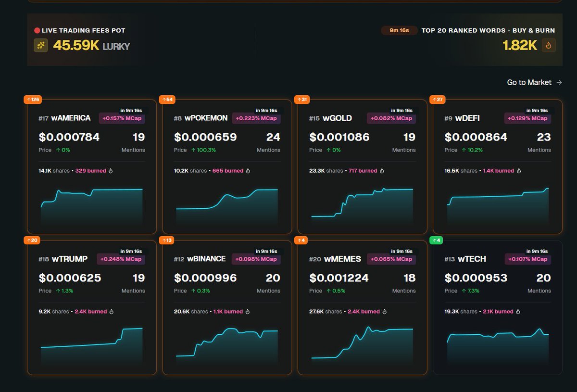The height and width of the screenshot is (392, 577).
Task: Click the price $0.001086
Action: coord(339,138)
